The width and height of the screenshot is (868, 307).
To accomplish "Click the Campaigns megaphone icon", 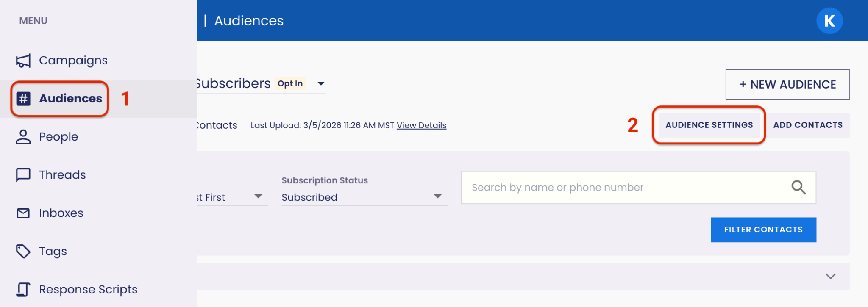I will pyautogui.click(x=23, y=61).
